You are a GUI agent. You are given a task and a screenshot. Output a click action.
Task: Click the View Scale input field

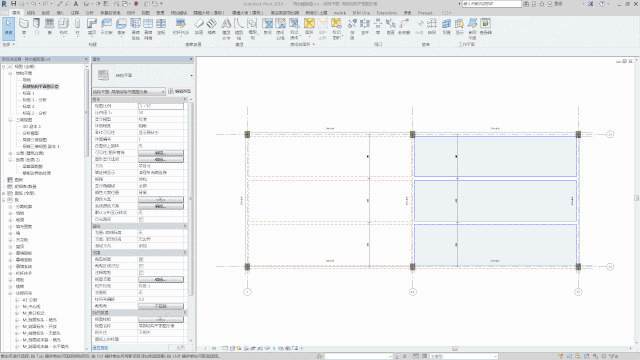161,106
